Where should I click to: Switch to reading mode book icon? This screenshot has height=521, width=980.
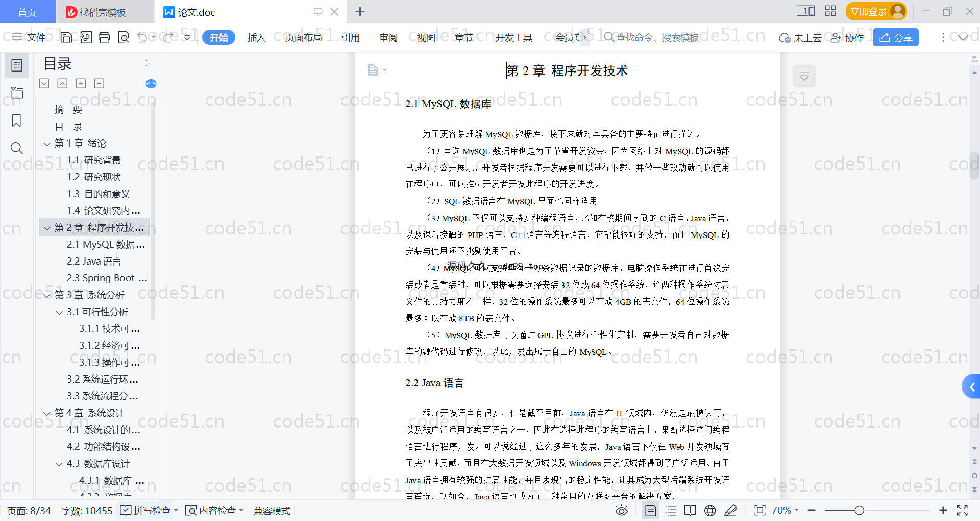click(690, 510)
